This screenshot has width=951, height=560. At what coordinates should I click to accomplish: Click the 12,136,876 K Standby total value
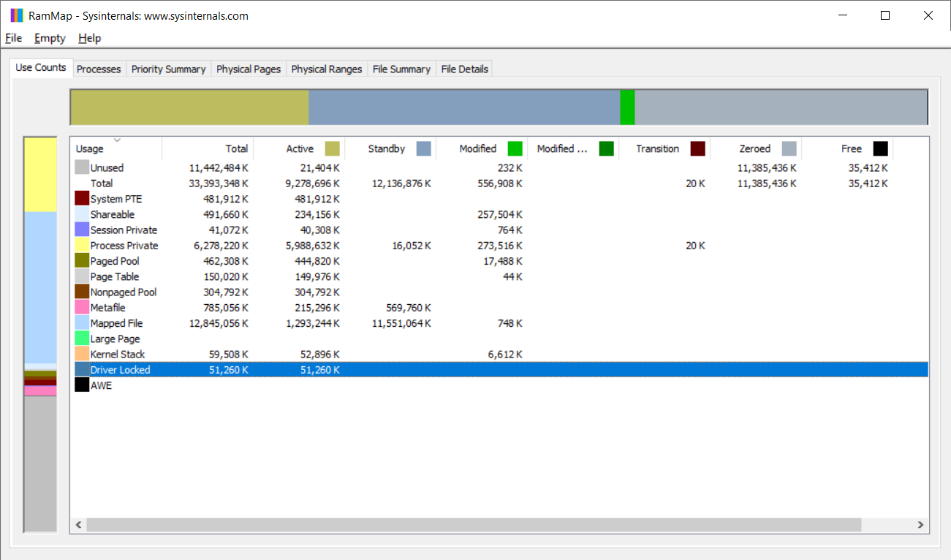pos(401,183)
